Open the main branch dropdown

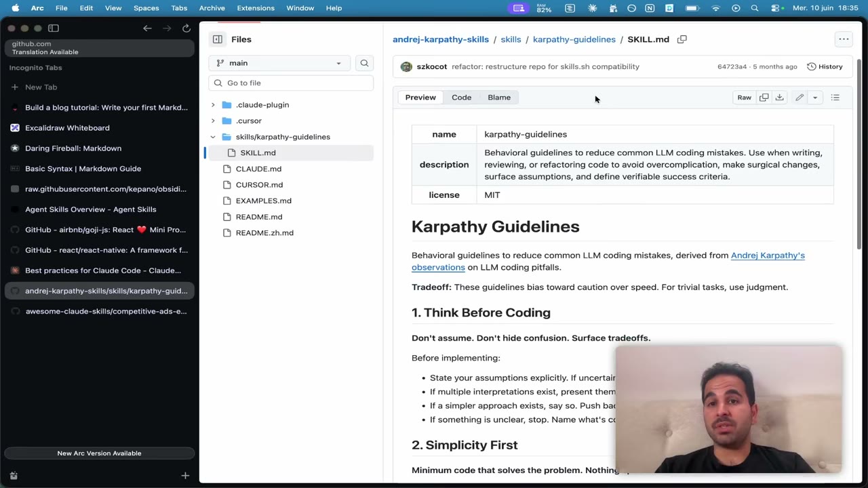pos(279,63)
